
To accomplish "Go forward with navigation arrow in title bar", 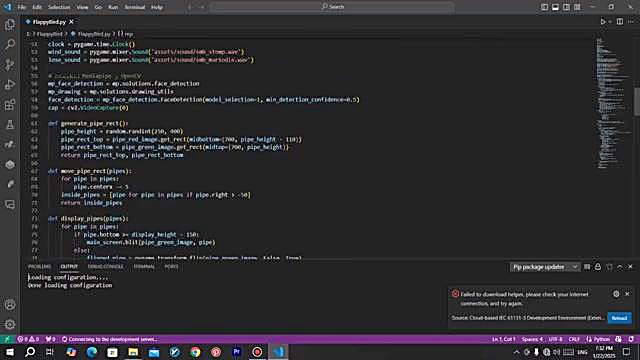I will click(x=202, y=7).
